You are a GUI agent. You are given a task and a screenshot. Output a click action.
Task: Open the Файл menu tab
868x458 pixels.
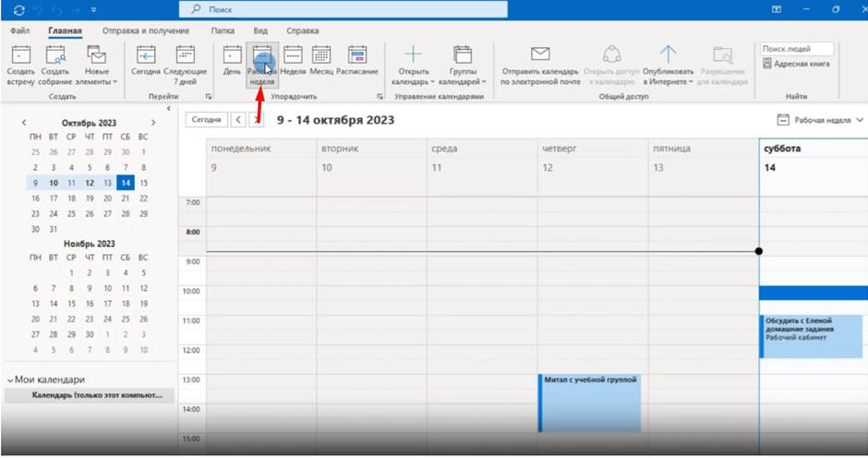click(x=19, y=30)
